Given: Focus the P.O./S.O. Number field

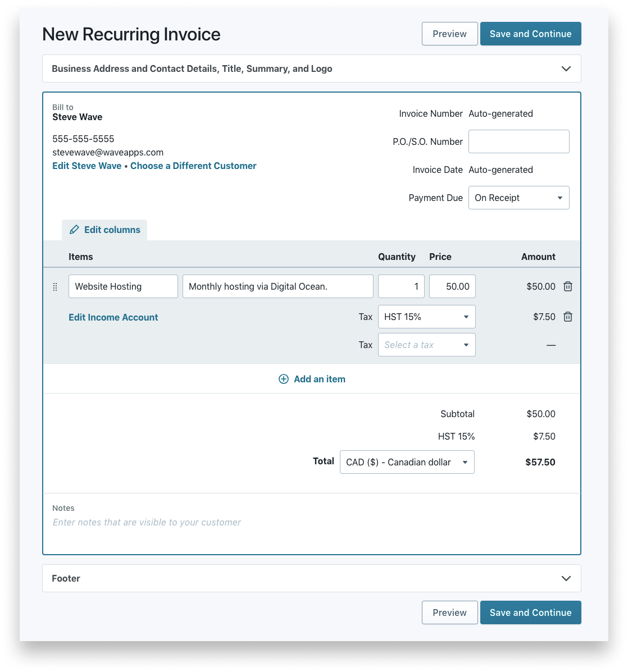Looking at the screenshot, I should pyautogui.click(x=518, y=141).
